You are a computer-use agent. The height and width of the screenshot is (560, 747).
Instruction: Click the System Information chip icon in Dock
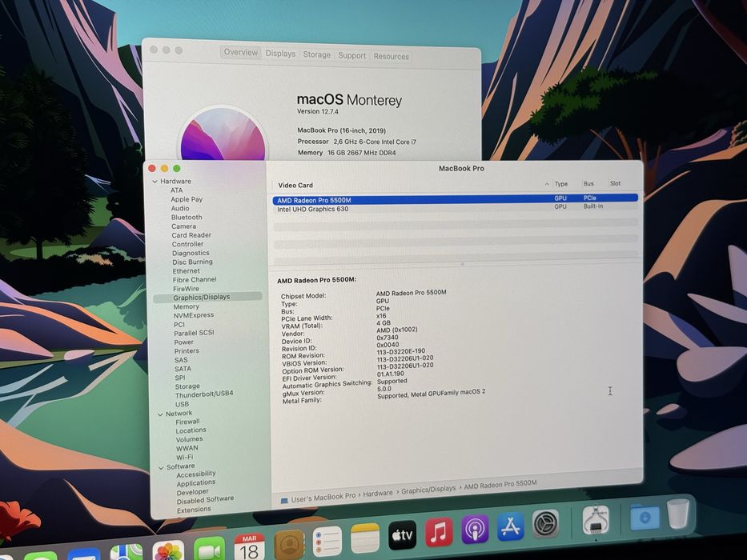pos(596,520)
